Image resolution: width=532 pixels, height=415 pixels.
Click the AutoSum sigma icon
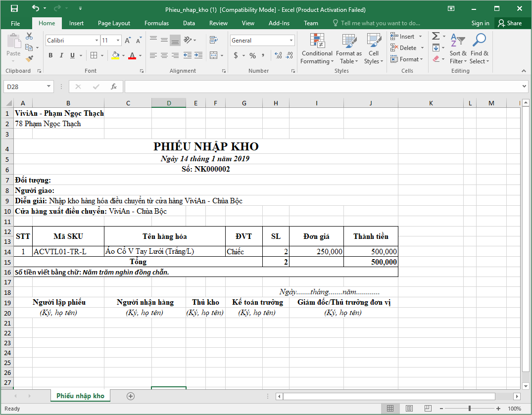pos(436,36)
